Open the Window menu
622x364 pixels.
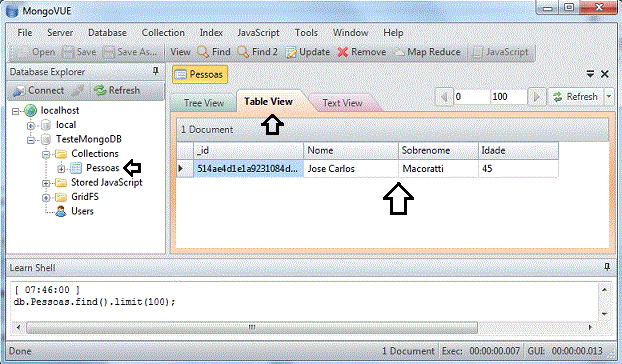(350, 33)
